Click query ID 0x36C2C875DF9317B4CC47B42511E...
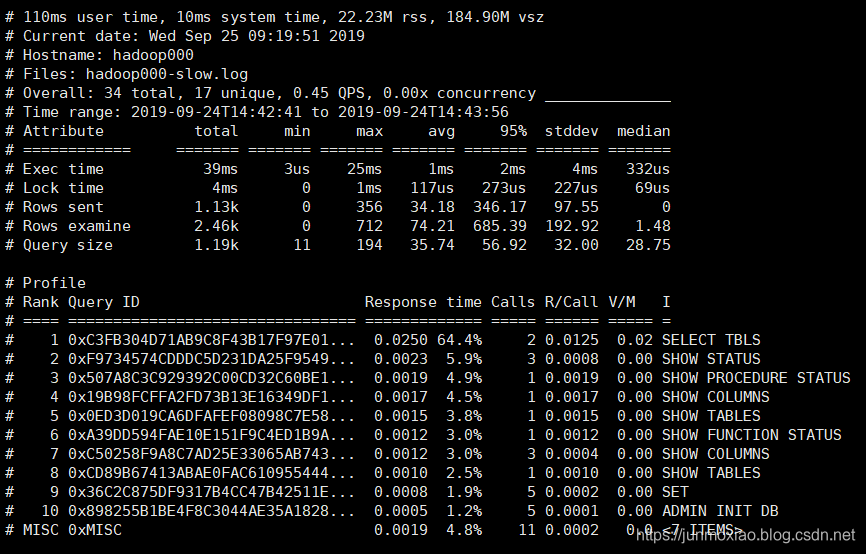The width and height of the screenshot is (866, 554). 212,492
